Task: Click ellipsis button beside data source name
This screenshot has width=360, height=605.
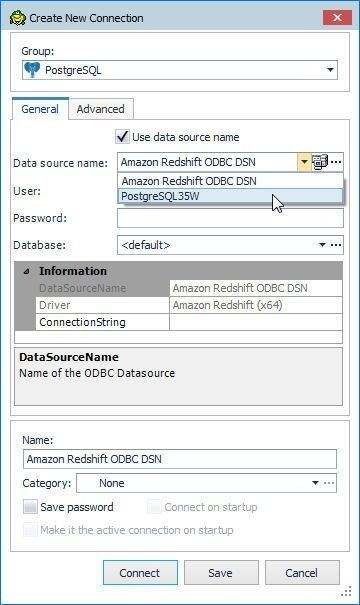Action: 336,162
